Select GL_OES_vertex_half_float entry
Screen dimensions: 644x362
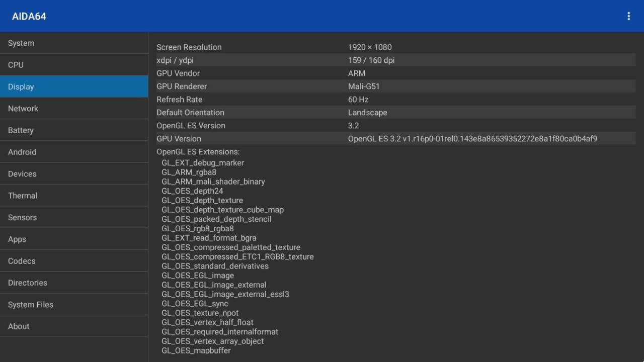coord(207,322)
